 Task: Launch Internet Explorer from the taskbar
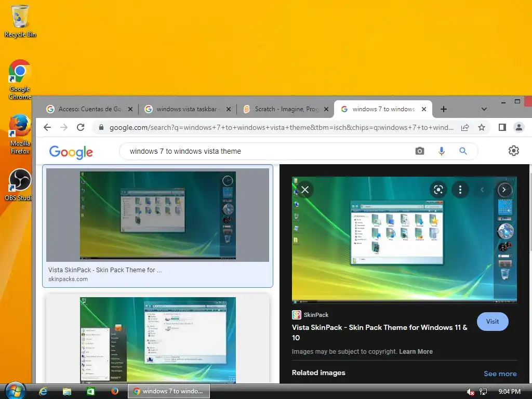point(43,391)
